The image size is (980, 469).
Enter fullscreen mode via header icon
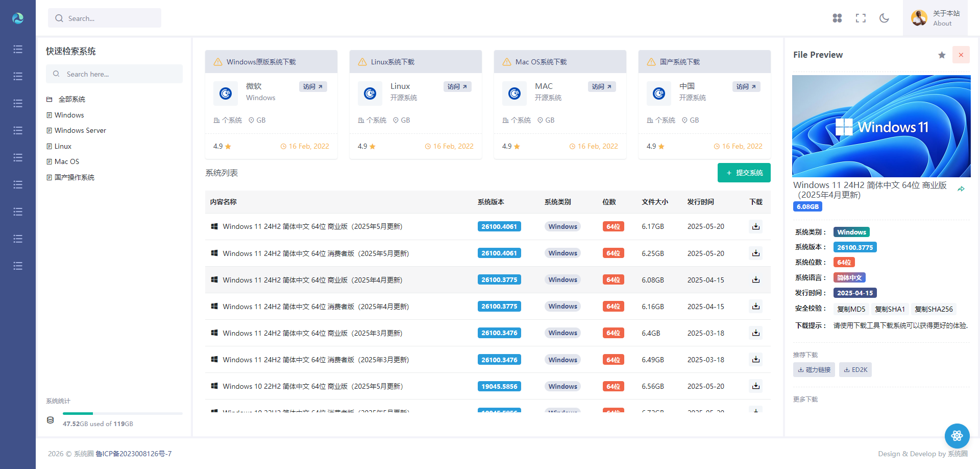coord(861,18)
